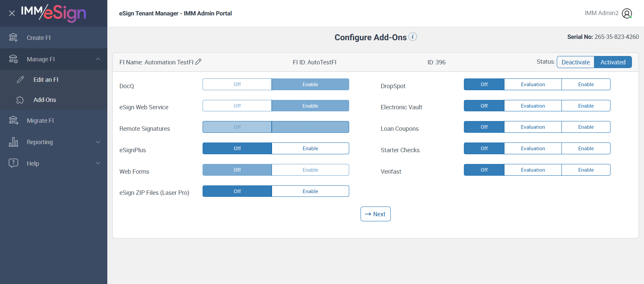Enable the eSignPlus add-on
Viewport: 644px width, 284px height.
click(x=310, y=149)
